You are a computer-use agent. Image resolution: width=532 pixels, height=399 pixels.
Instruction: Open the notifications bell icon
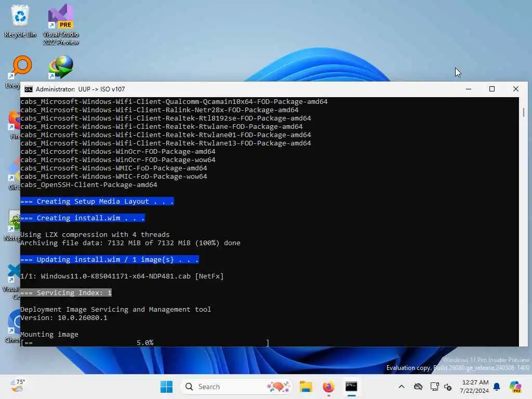[x=497, y=387]
